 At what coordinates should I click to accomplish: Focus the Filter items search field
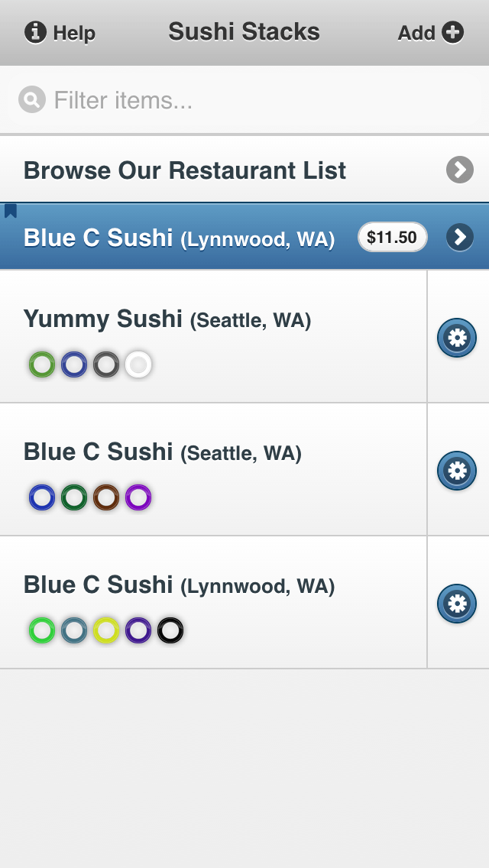tap(252, 100)
